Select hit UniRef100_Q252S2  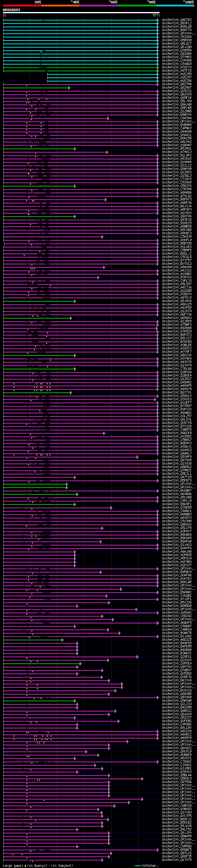177,91
